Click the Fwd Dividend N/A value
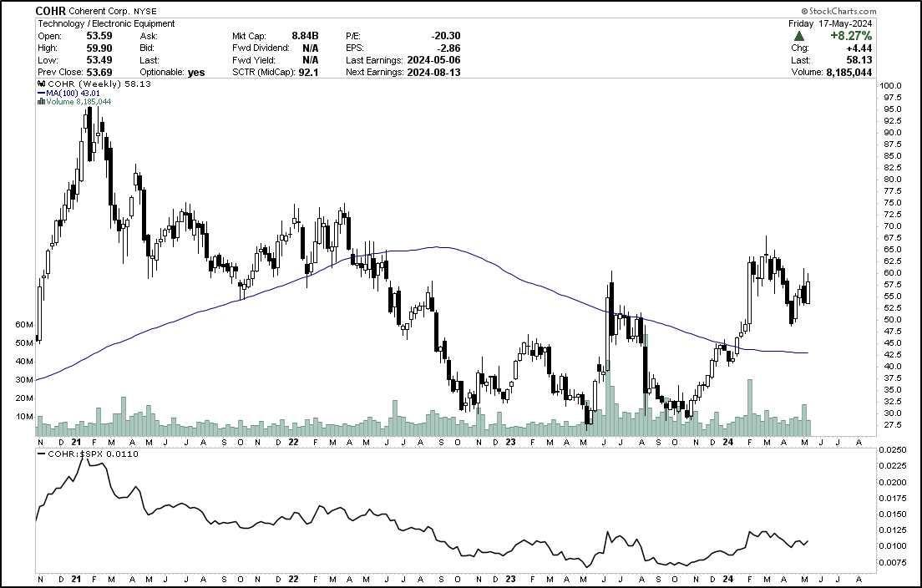Screen dimensions: 922x588 click(x=311, y=48)
